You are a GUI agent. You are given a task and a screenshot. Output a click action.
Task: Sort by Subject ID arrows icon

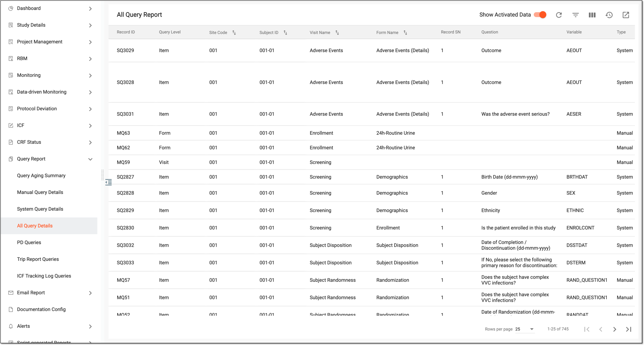coord(285,32)
